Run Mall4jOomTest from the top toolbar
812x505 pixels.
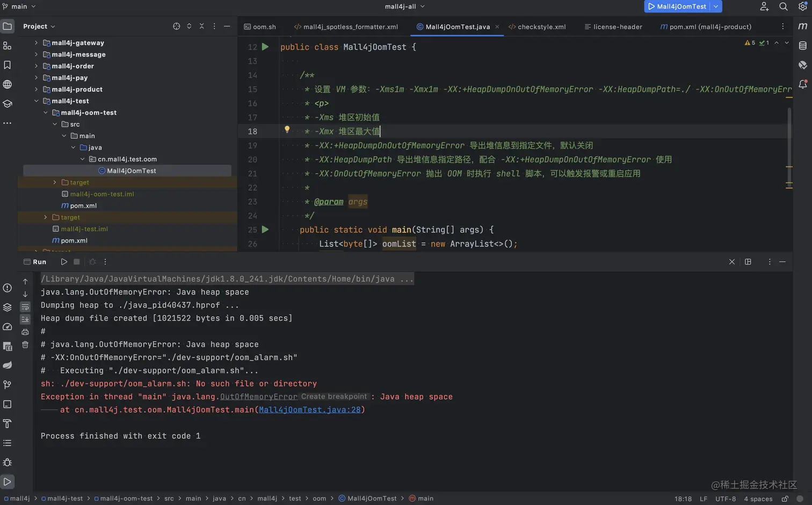pyautogui.click(x=677, y=6)
